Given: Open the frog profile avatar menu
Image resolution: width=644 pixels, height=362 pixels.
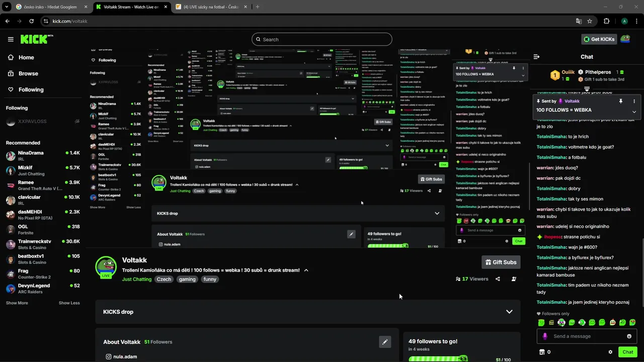Looking at the screenshot, I should pyautogui.click(x=625, y=39).
